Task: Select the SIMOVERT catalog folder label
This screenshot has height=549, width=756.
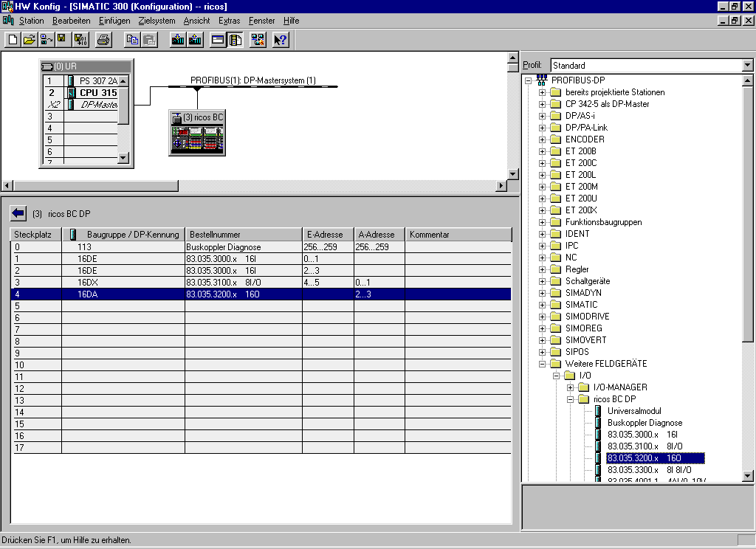Action: [x=585, y=340]
